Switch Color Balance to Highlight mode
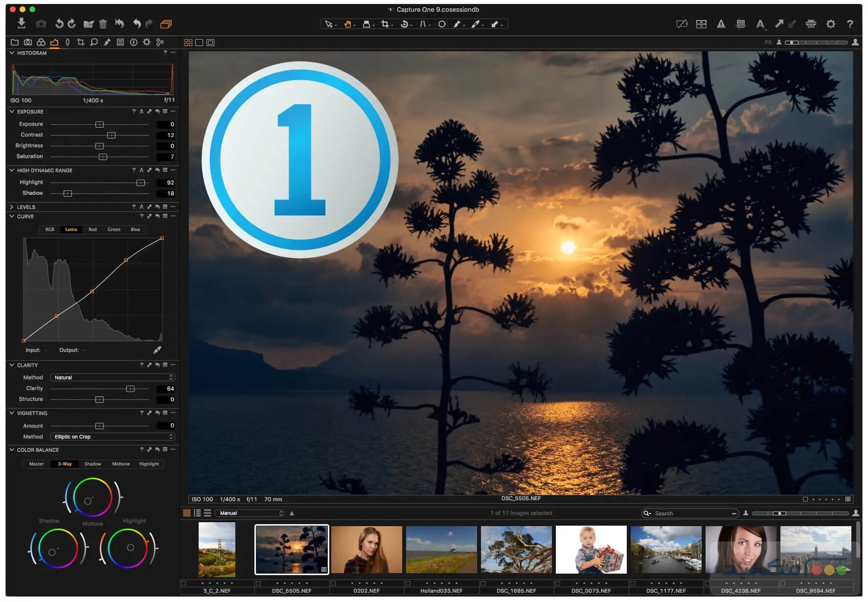Image resolution: width=868 pixels, height=602 pixels. click(x=149, y=464)
